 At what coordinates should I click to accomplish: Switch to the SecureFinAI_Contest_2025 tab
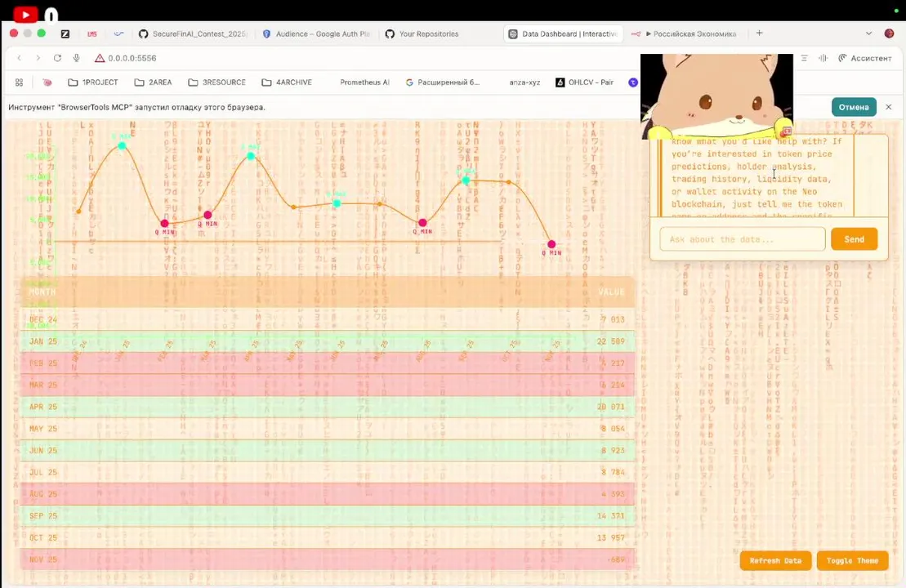(193, 33)
